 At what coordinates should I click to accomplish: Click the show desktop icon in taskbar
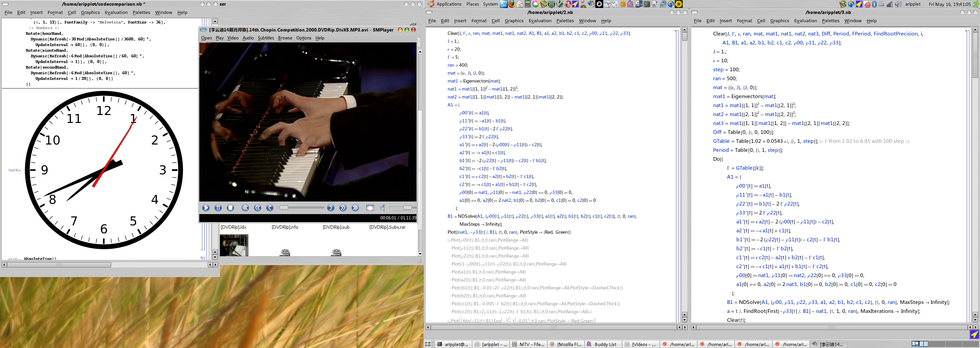pyautogui.click(x=428, y=344)
